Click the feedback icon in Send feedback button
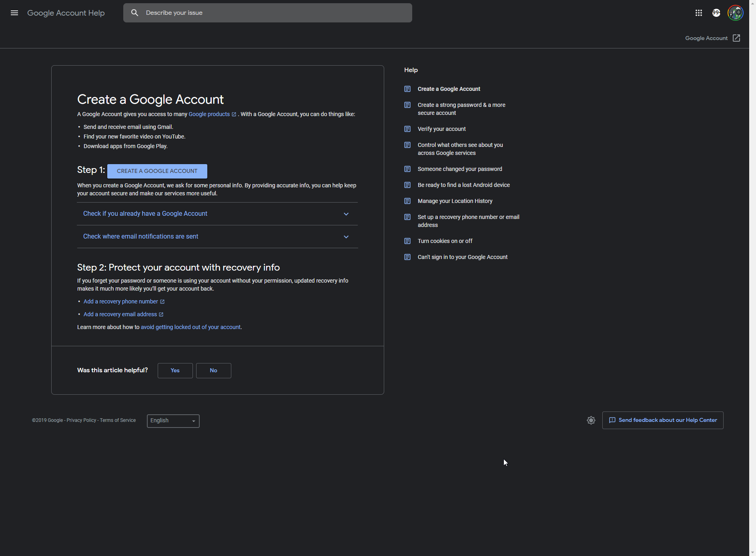 point(612,420)
